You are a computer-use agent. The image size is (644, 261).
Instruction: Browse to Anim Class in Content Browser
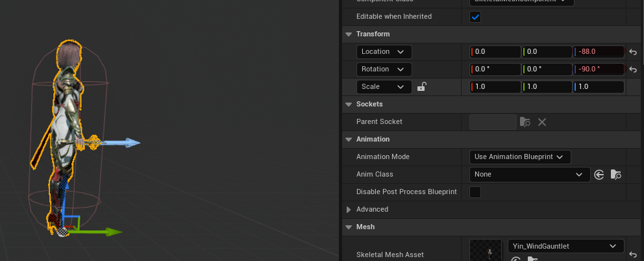tap(615, 175)
